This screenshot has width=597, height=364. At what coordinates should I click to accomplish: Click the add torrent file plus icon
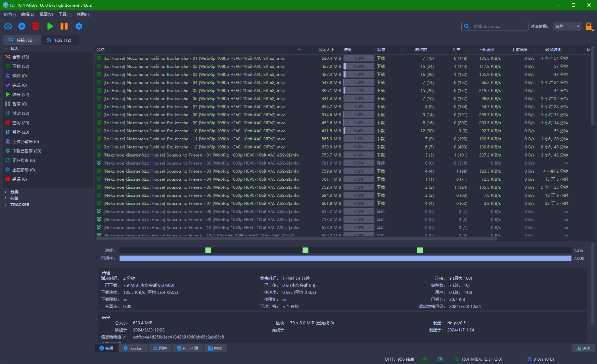[22, 26]
